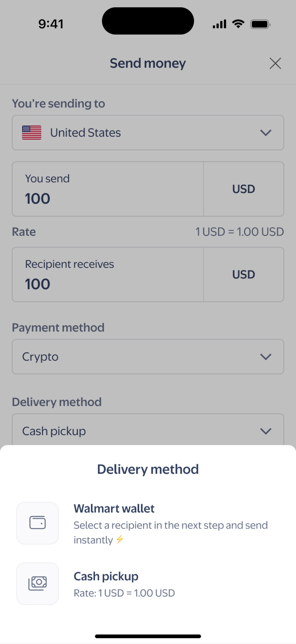Open the Crypto payment method dropdown
This screenshot has width=296, height=644.
pyautogui.click(x=148, y=357)
